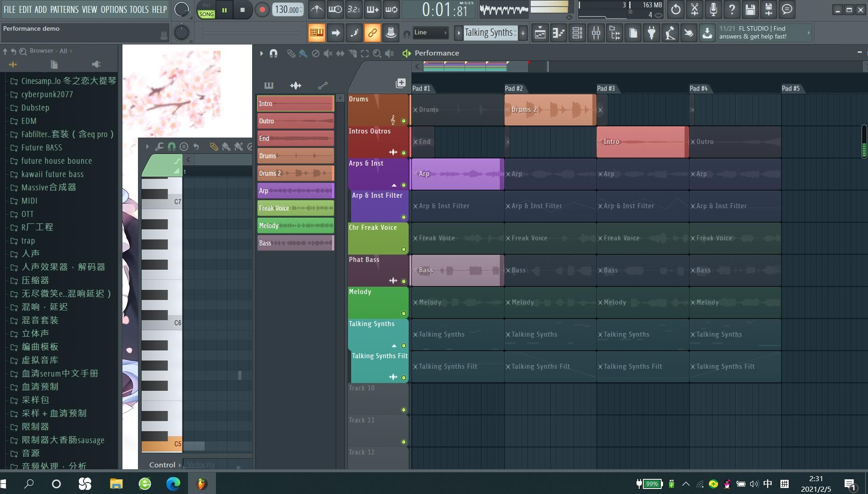Adjust the tempo 130.000 field
Image resolution: width=868 pixels, height=494 pixels.
coord(287,10)
